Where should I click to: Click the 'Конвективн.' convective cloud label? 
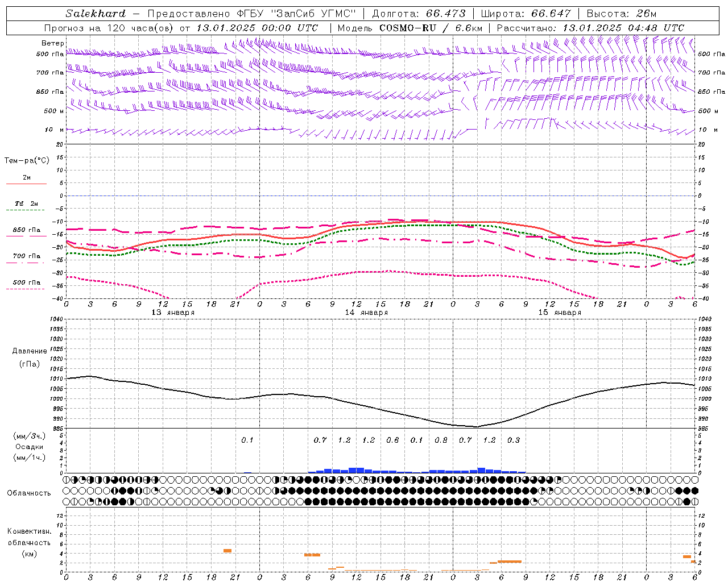29,531
